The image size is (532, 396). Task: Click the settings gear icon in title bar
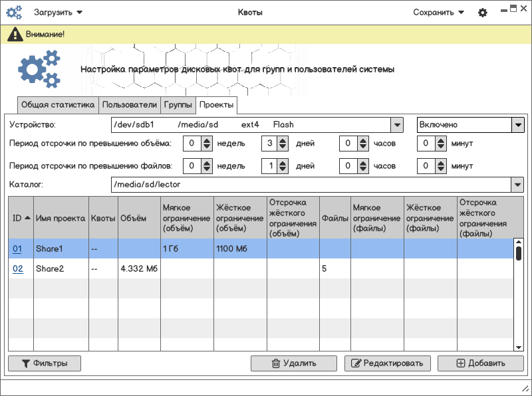click(483, 13)
